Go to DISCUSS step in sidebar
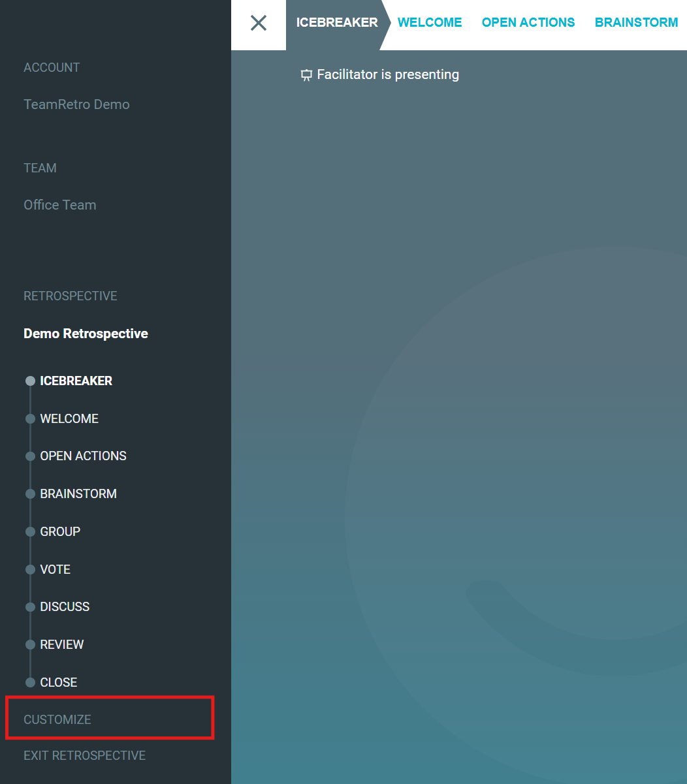This screenshot has height=784, width=687. 65,606
